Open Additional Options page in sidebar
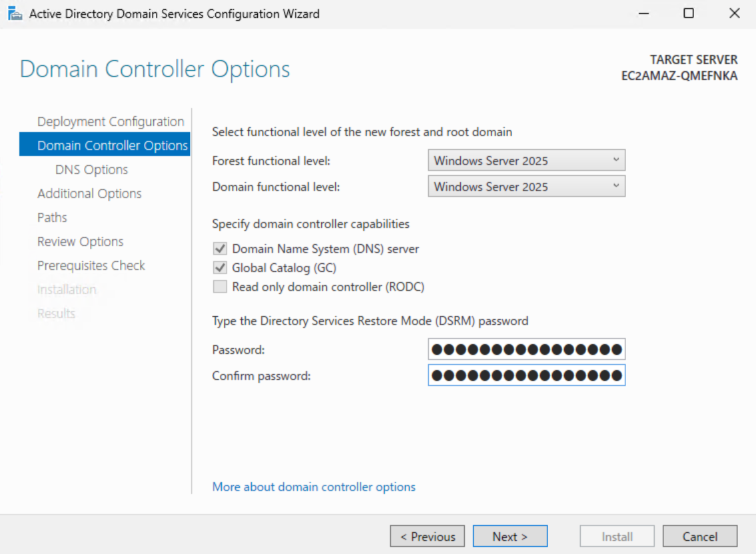Image resolution: width=756 pixels, height=554 pixels. click(x=89, y=194)
